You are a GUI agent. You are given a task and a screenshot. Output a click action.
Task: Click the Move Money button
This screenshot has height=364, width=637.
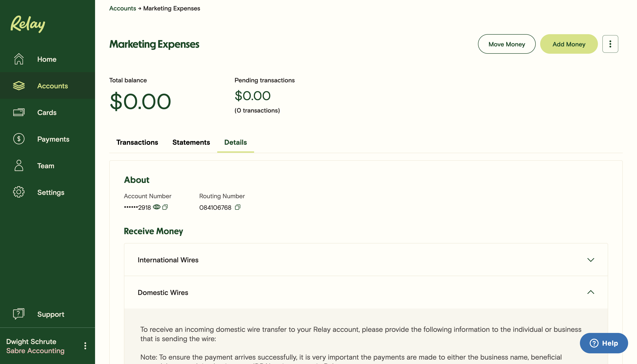coord(506,44)
